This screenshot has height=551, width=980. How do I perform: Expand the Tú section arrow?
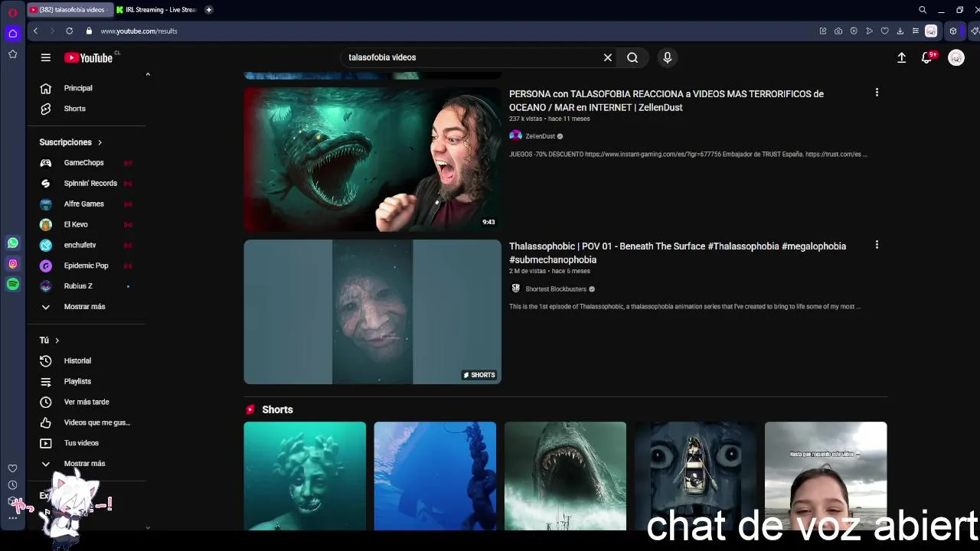(x=57, y=341)
